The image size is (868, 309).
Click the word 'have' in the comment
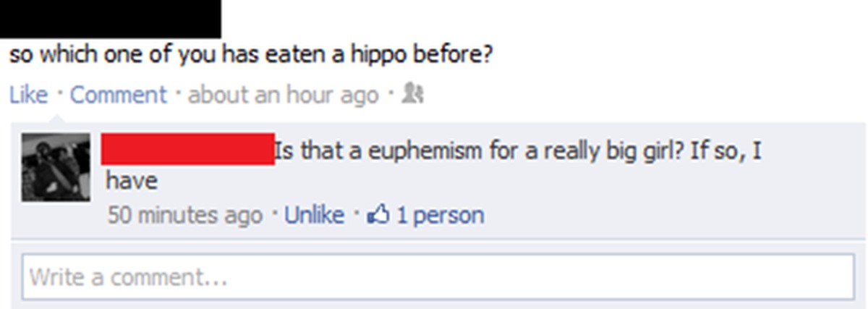(132, 180)
